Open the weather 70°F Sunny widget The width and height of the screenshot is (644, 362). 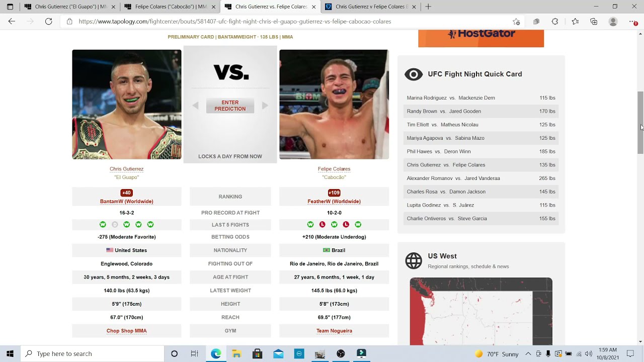(x=496, y=354)
